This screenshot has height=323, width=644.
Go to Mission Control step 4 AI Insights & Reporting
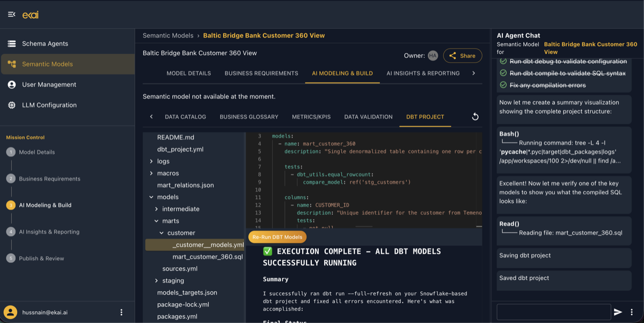point(44,232)
